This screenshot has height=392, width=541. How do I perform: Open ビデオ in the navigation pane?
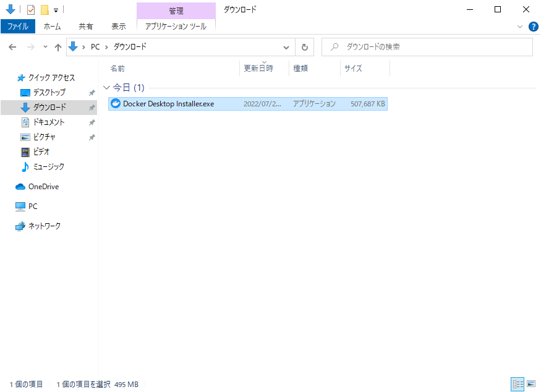[41, 152]
